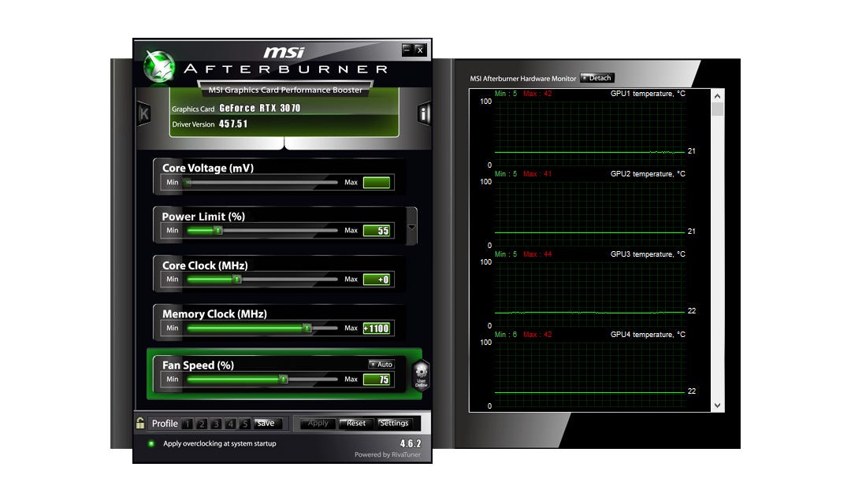The width and height of the screenshot is (851, 504).
Task: Click the Fan Speed slider handle
Action: pos(284,380)
